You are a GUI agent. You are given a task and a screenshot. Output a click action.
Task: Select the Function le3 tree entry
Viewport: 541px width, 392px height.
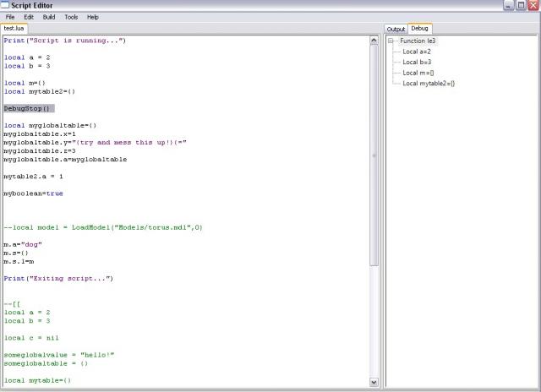tap(417, 41)
